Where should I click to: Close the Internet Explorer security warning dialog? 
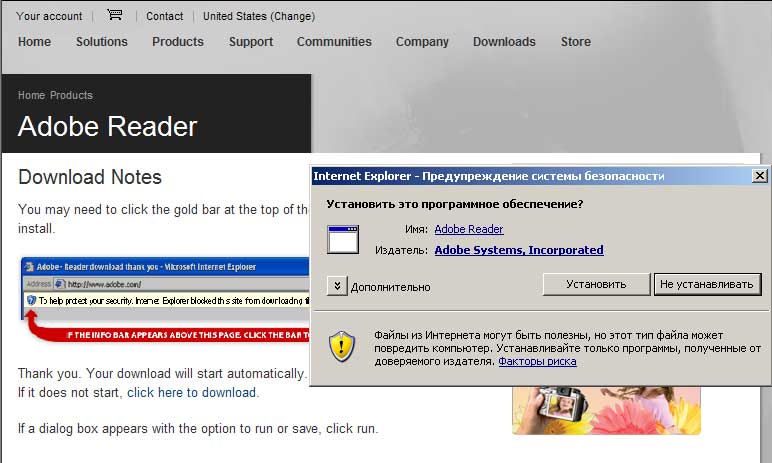click(x=760, y=176)
